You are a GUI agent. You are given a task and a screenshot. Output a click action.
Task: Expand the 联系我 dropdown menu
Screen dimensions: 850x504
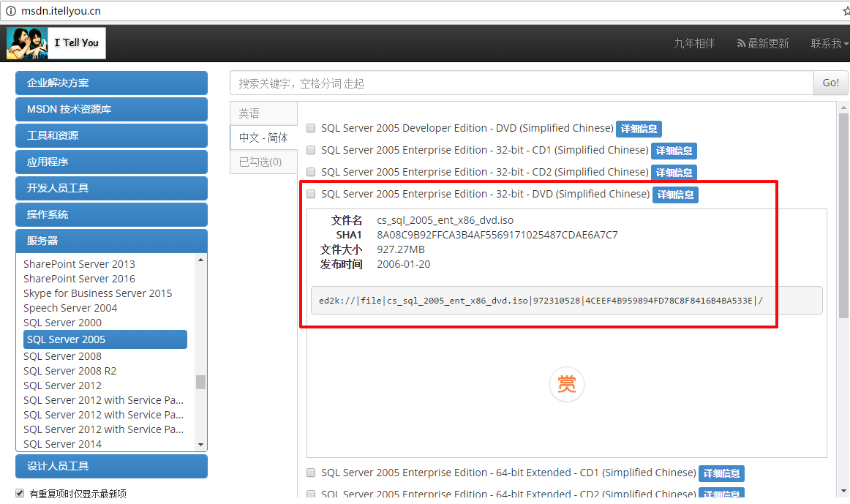point(829,43)
